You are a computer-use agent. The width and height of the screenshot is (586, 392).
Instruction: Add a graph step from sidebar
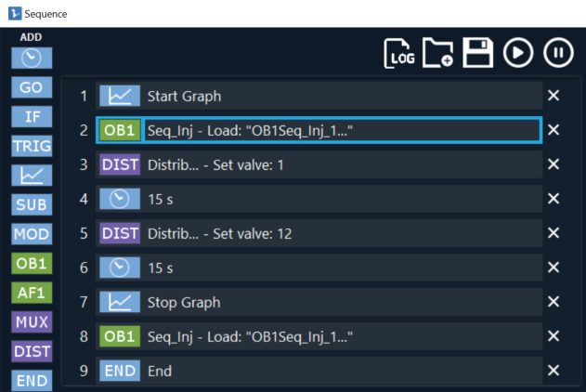(32, 175)
